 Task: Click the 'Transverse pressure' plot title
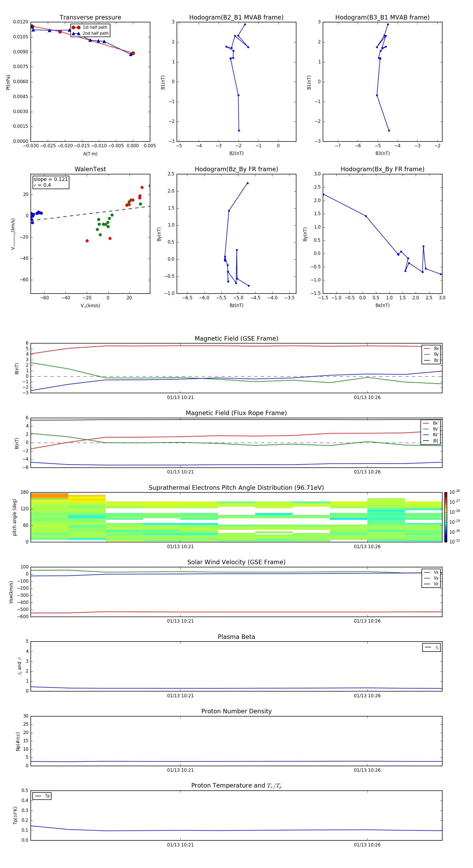point(90,18)
